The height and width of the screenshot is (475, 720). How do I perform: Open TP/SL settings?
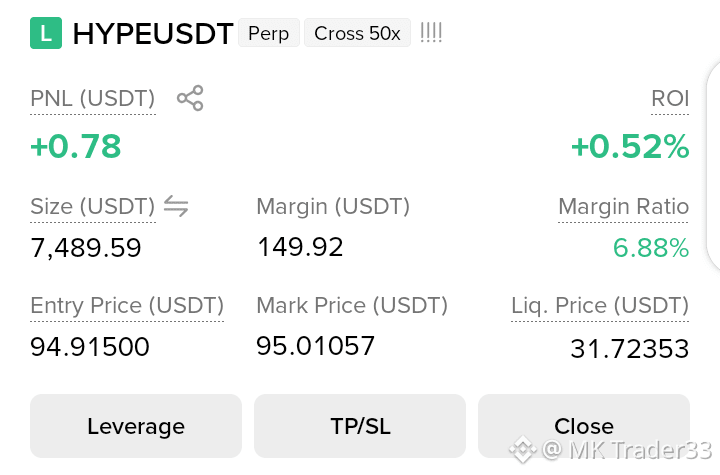click(360, 426)
